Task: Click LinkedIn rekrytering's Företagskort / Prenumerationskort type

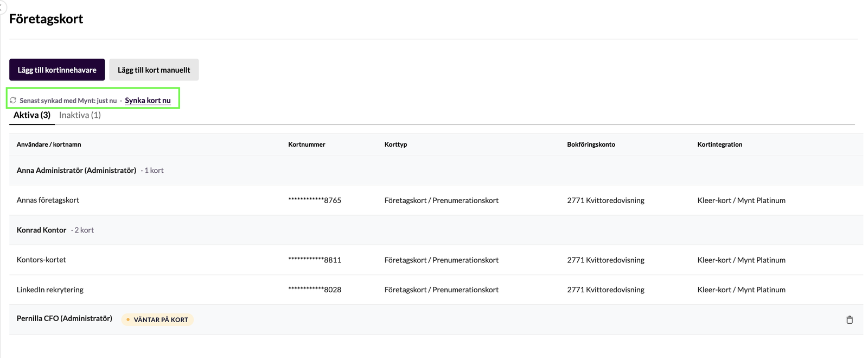Action: (x=441, y=290)
